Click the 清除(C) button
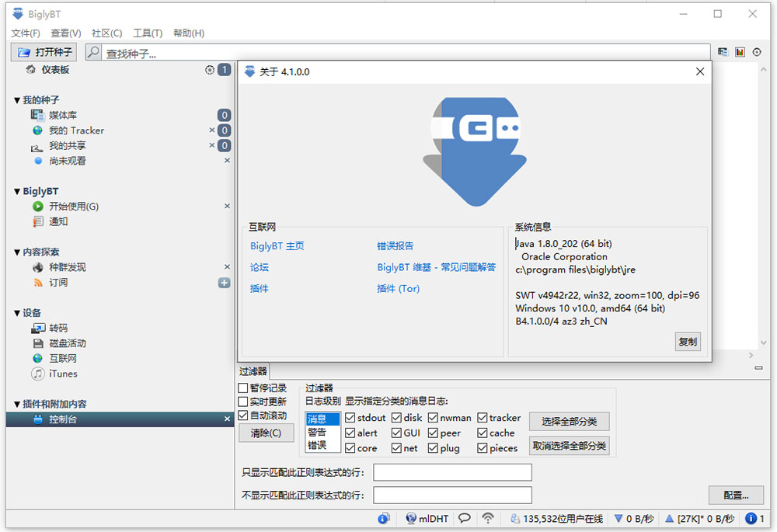This screenshot has width=777, height=532. coord(266,433)
